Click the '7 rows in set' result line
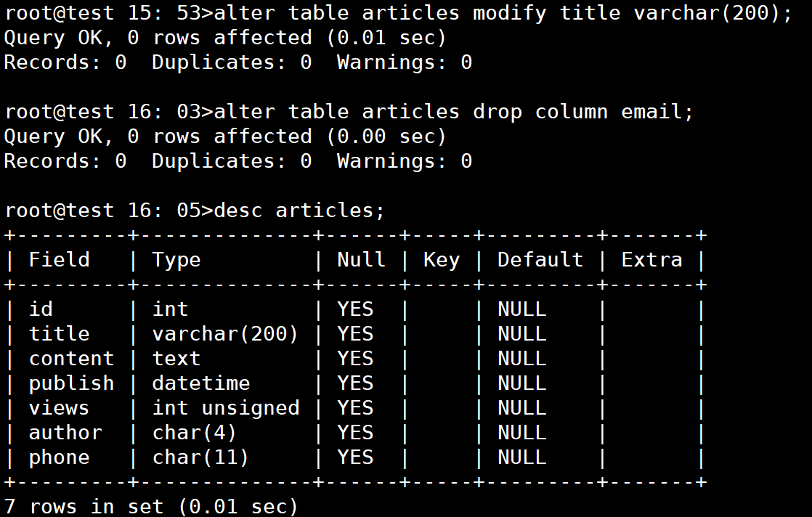 [150, 506]
